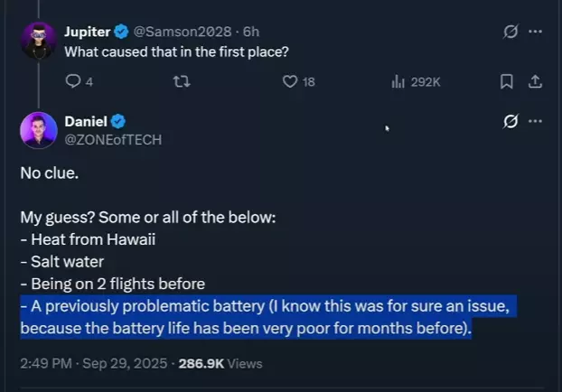Repost Jupiter's tweet

coord(180,81)
